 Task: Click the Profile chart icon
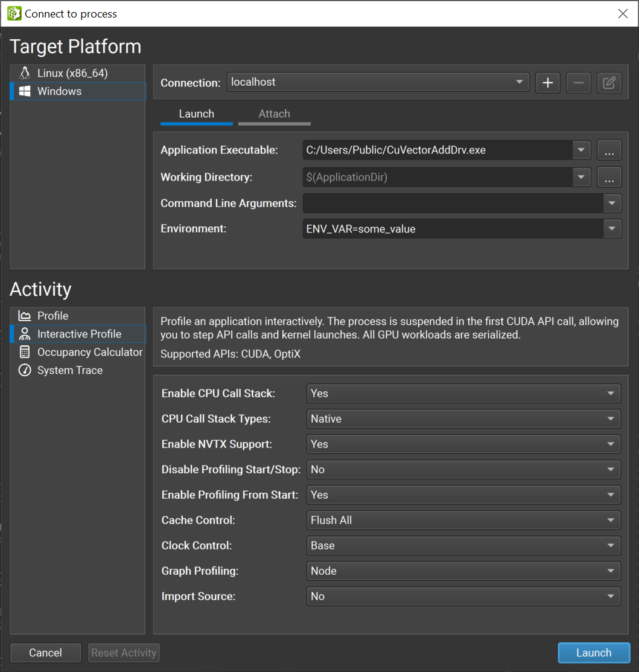25,316
